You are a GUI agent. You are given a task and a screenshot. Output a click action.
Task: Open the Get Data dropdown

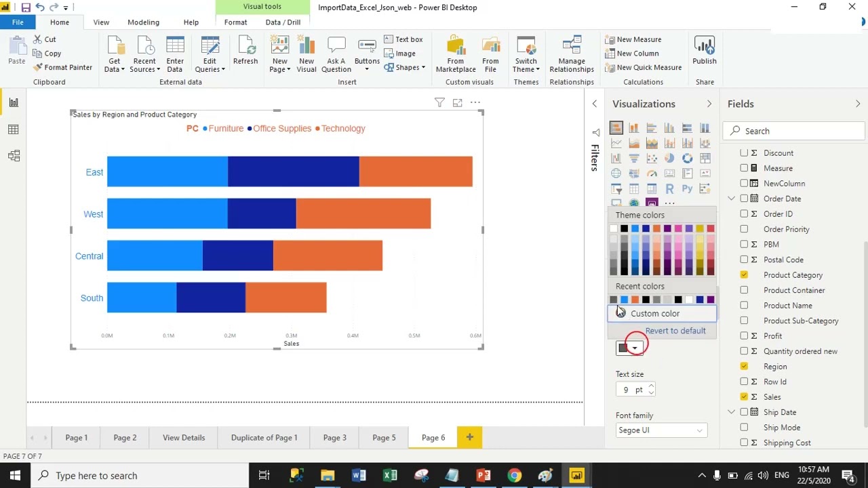click(114, 54)
